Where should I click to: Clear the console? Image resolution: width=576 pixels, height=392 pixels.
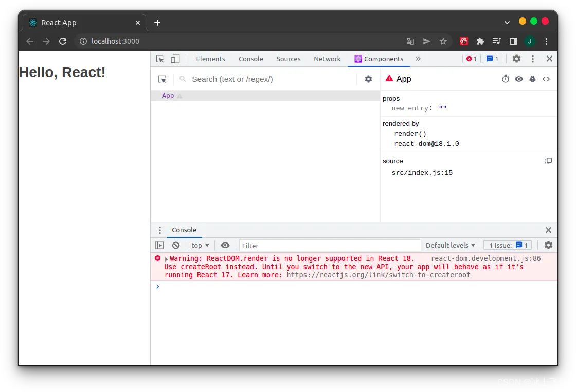pos(176,245)
